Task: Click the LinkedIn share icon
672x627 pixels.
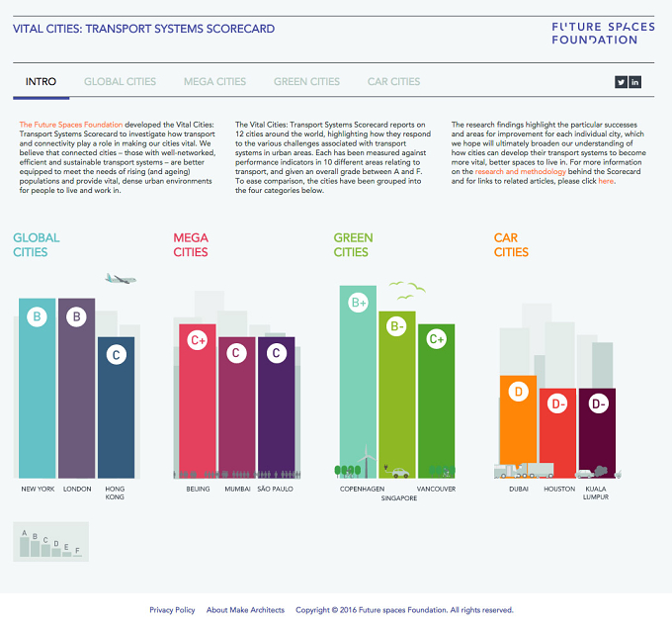Action: [634, 82]
